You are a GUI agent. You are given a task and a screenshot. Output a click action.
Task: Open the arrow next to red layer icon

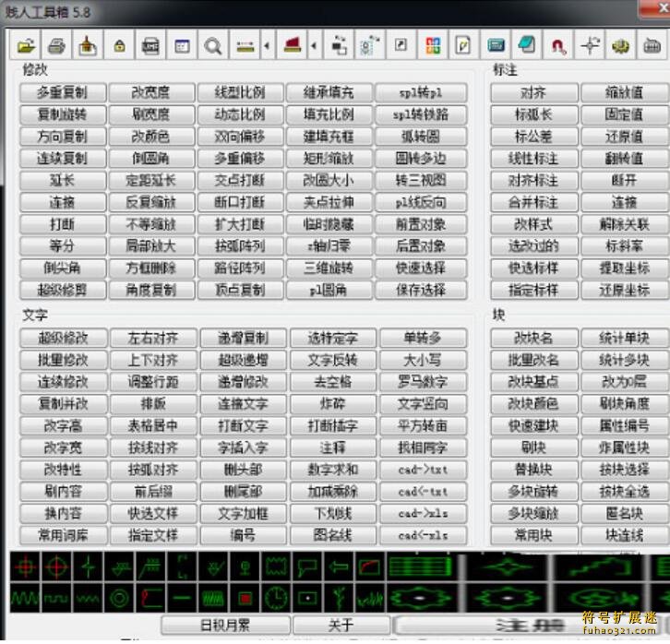click(x=314, y=45)
